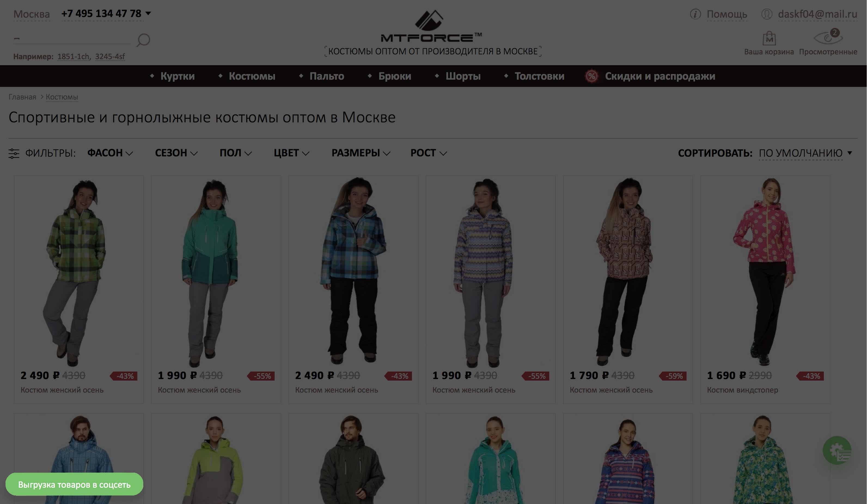Click the article search input field
Image resolution: width=867 pixels, height=504 pixels.
[72, 39]
